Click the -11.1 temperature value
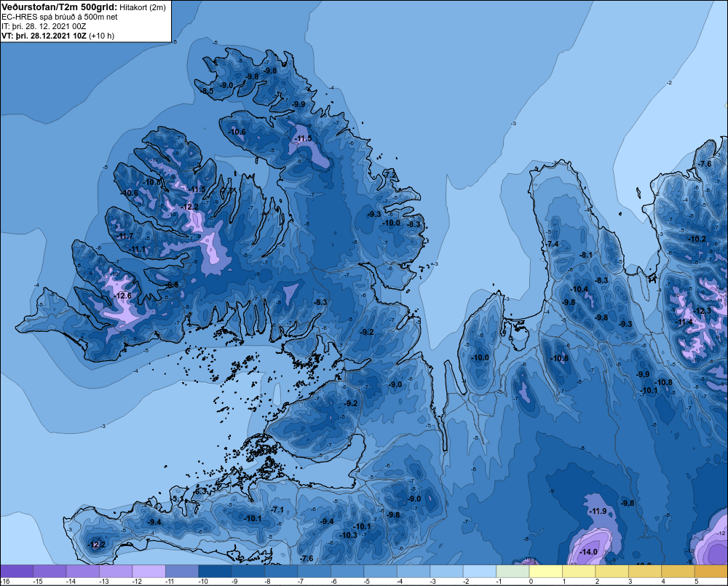Viewport: 728px width, 586px height. (138, 250)
